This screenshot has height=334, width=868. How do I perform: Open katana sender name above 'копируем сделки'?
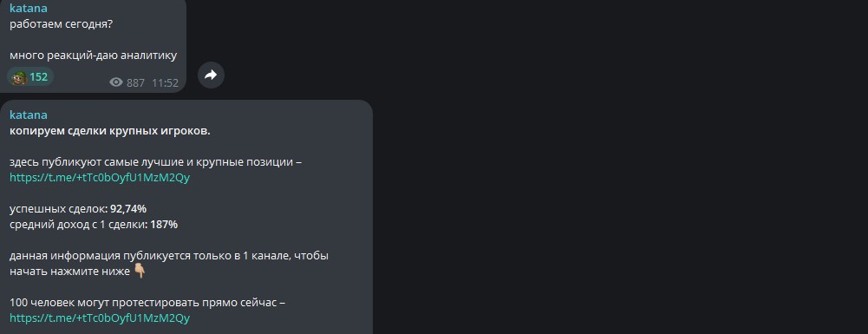click(x=29, y=115)
